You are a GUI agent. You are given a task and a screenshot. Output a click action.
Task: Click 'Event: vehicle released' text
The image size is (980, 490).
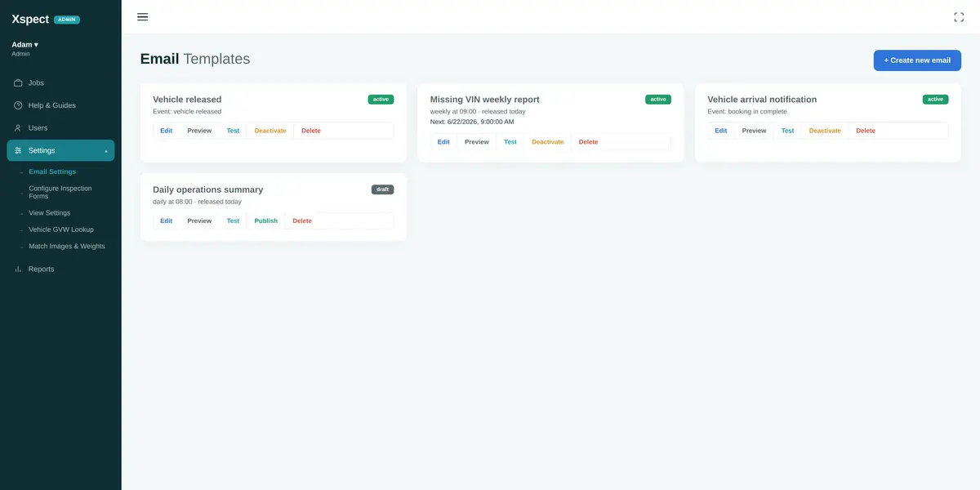[x=187, y=112]
